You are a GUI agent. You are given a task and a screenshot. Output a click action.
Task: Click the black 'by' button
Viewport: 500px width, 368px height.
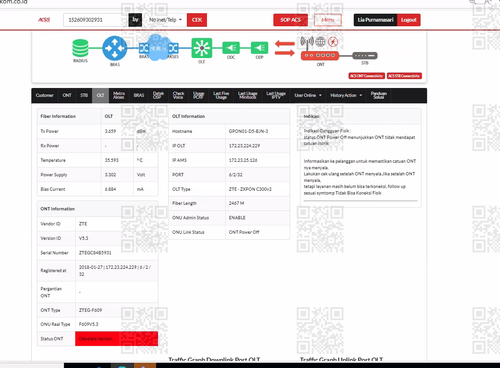(x=135, y=20)
